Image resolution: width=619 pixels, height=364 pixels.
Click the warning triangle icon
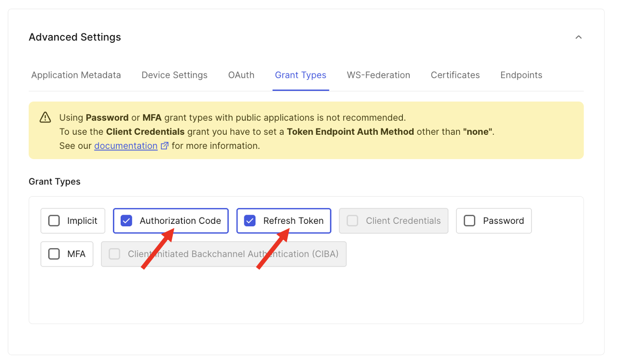tap(45, 117)
